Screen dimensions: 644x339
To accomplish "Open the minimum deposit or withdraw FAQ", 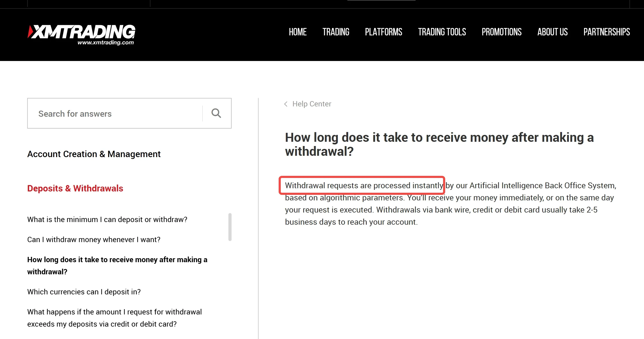I will 107,219.
